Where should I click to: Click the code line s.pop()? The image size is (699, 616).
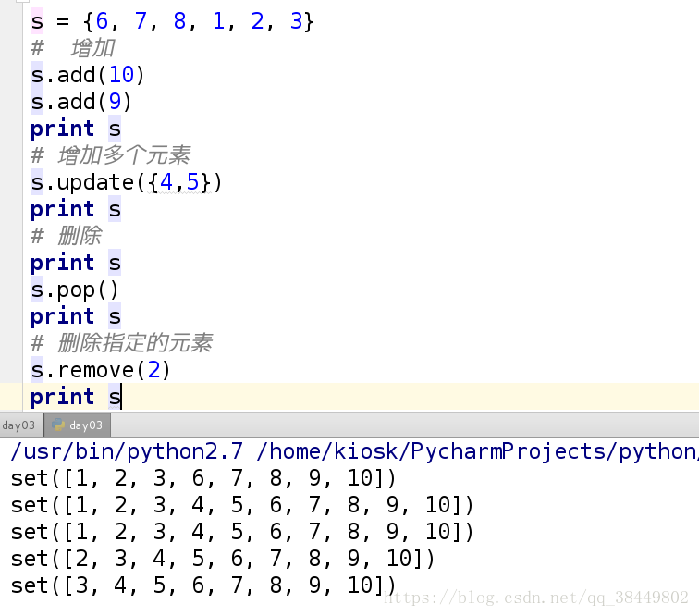coord(75,290)
